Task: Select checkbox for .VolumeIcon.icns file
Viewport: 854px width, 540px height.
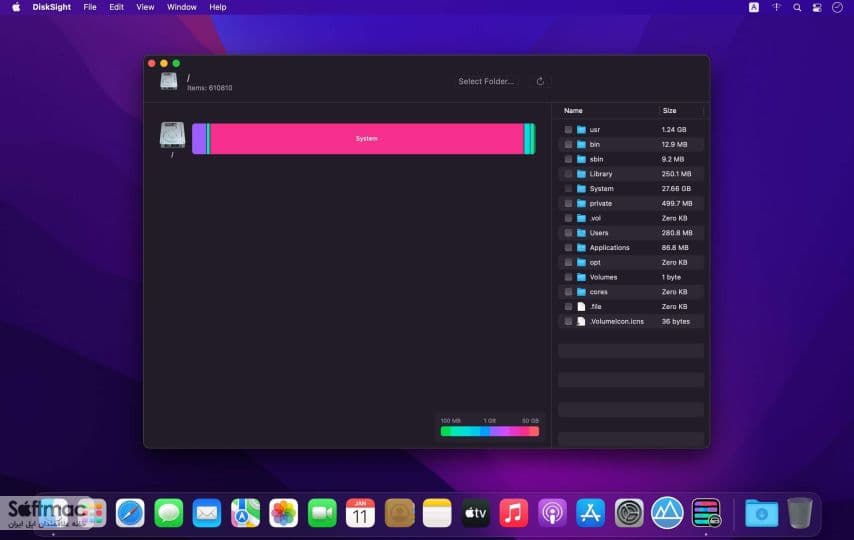Action: coord(568,321)
